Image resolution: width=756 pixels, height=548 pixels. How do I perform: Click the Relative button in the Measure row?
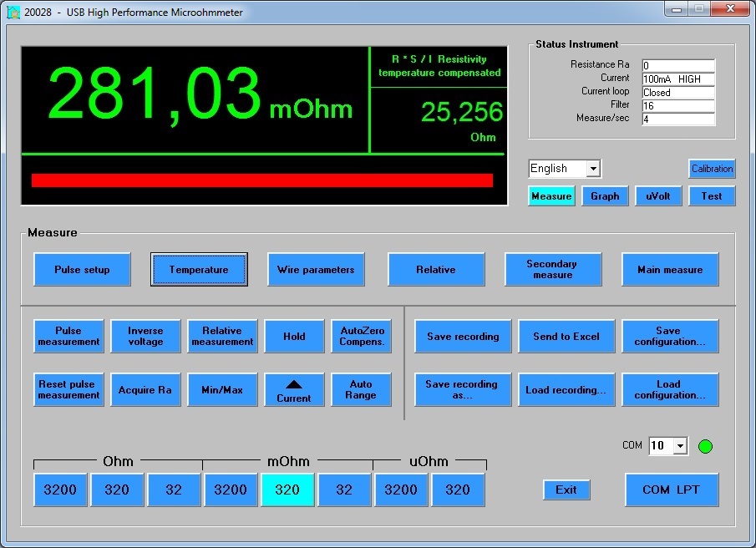tap(436, 270)
